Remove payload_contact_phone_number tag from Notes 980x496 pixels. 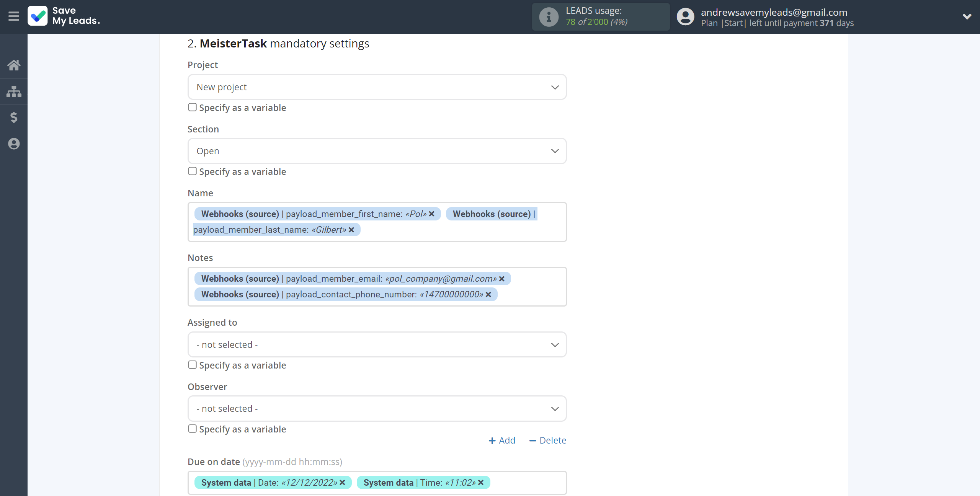488,294
